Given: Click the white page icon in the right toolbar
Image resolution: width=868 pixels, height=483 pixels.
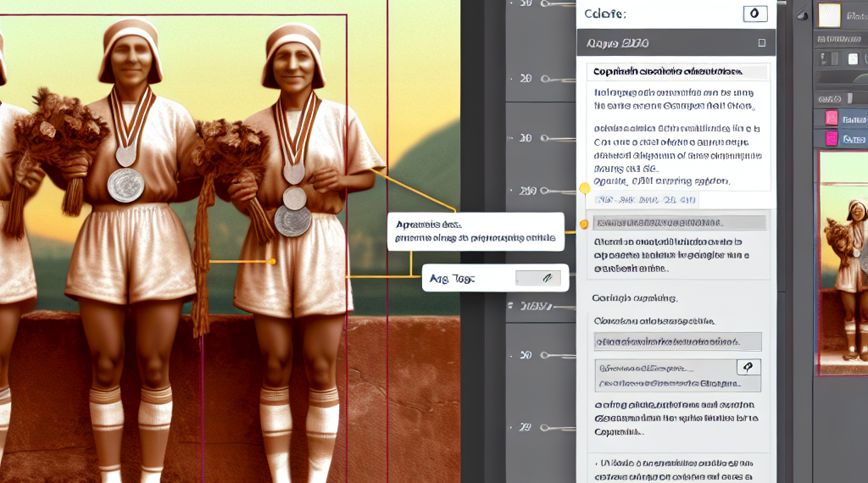Looking at the screenshot, I should tap(852, 58).
